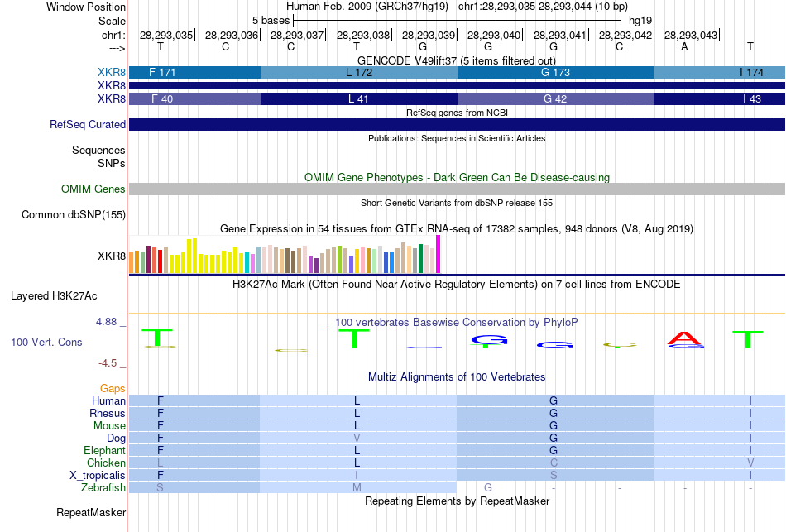Click the codon block F 40
786x532 pixels.
pos(195,98)
